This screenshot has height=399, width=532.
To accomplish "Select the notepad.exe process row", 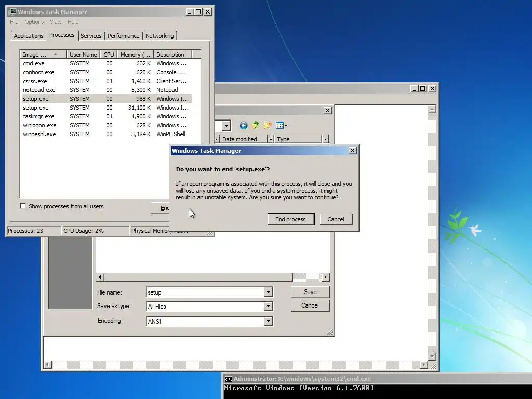I will pos(106,90).
